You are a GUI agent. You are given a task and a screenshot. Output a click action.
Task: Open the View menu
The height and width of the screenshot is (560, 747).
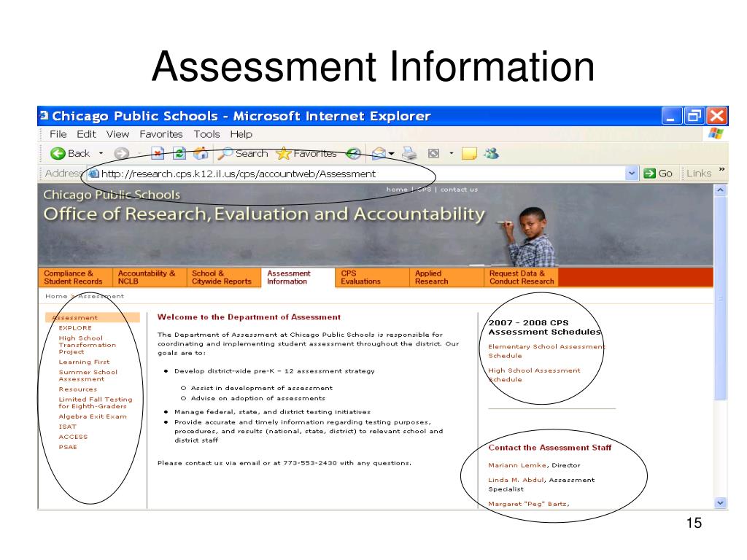click(117, 134)
